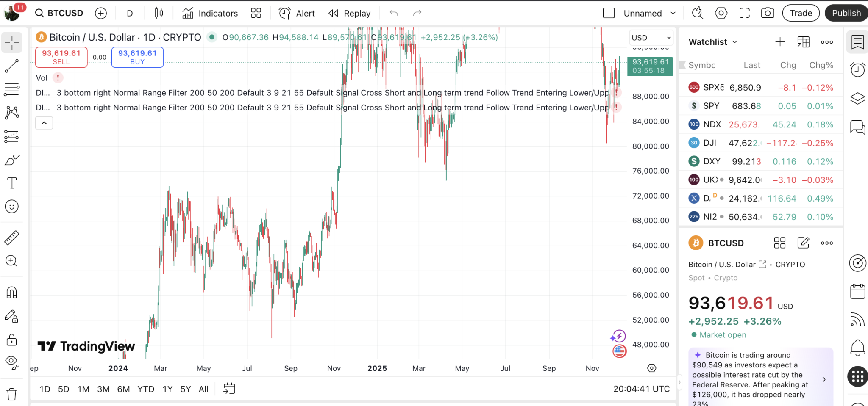868x406 pixels.
Task: Open the economic Calendar sidebar icon
Action: tap(857, 292)
